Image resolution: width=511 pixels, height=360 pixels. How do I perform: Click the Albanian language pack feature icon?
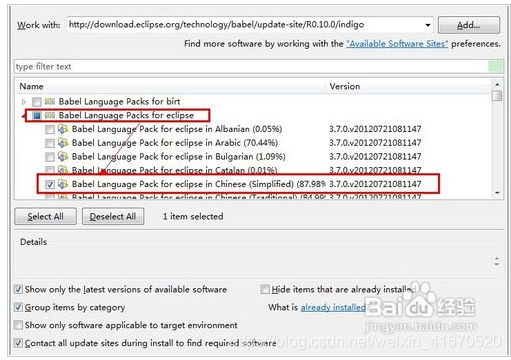click(63, 129)
